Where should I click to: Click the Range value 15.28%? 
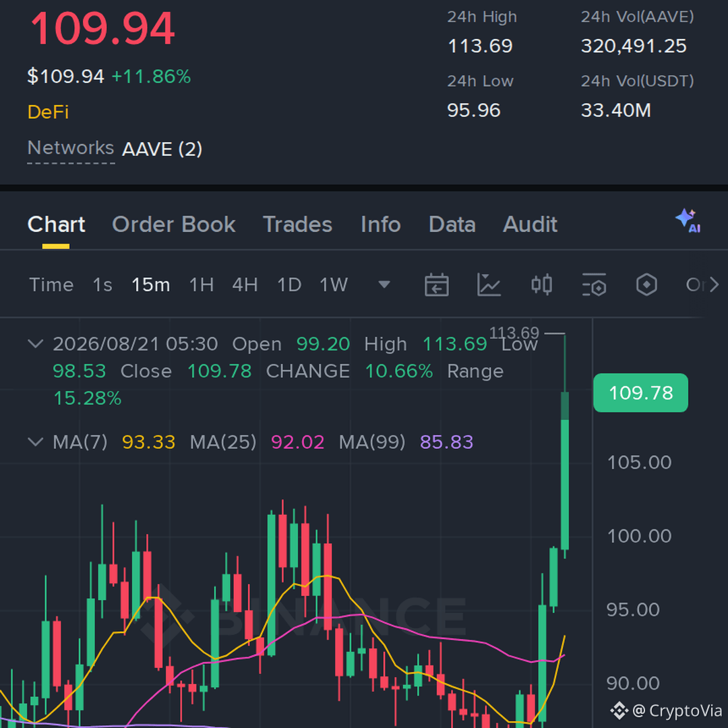(87, 398)
